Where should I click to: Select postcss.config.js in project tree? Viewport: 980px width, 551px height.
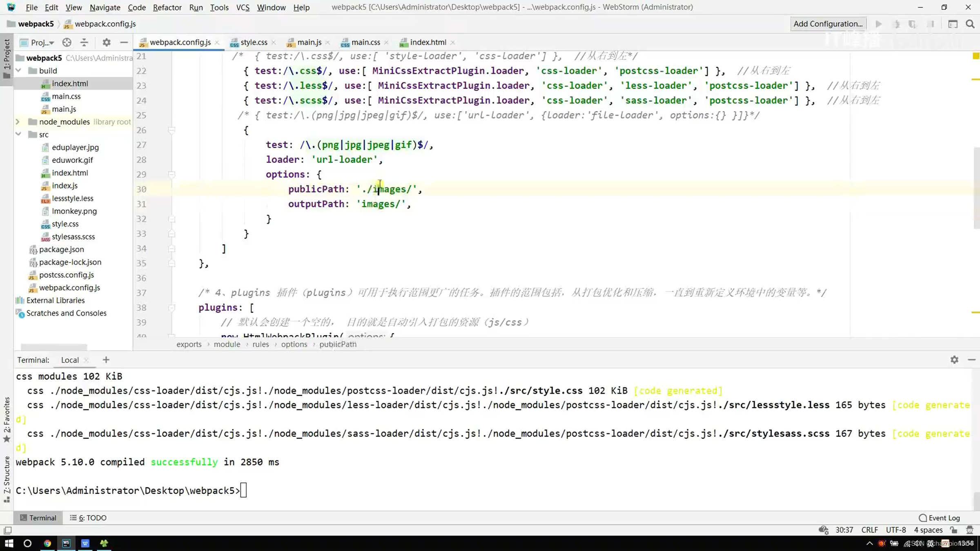(x=67, y=275)
